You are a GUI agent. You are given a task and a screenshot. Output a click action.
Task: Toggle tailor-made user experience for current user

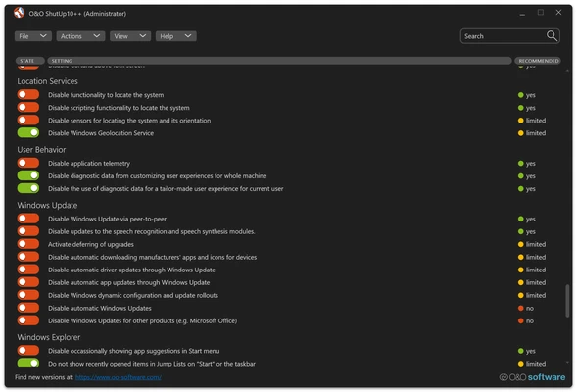[x=28, y=188]
